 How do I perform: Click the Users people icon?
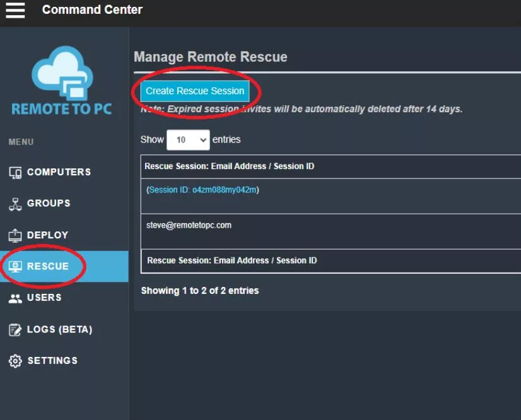15,298
